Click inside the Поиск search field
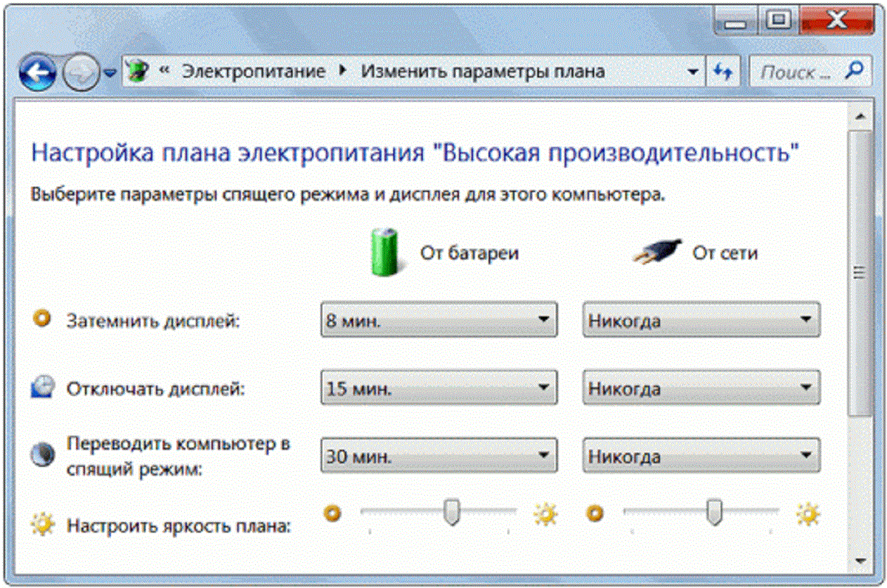 pos(795,72)
